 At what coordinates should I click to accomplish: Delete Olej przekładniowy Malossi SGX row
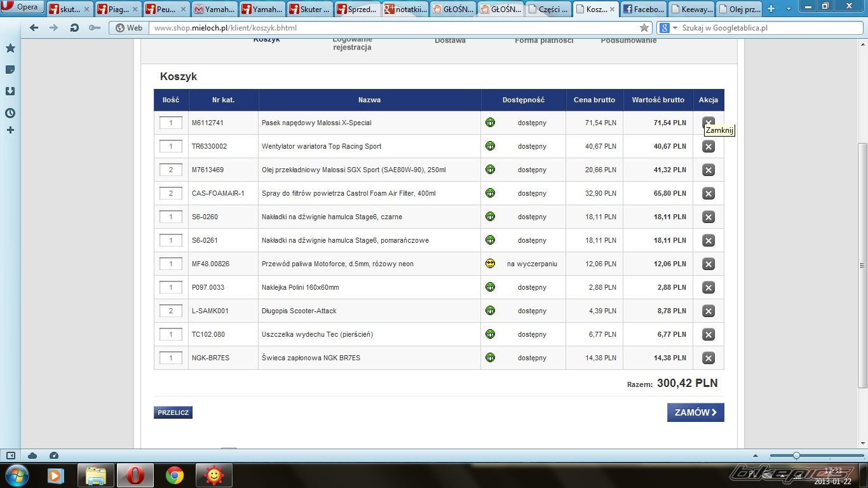click(709, 170)
